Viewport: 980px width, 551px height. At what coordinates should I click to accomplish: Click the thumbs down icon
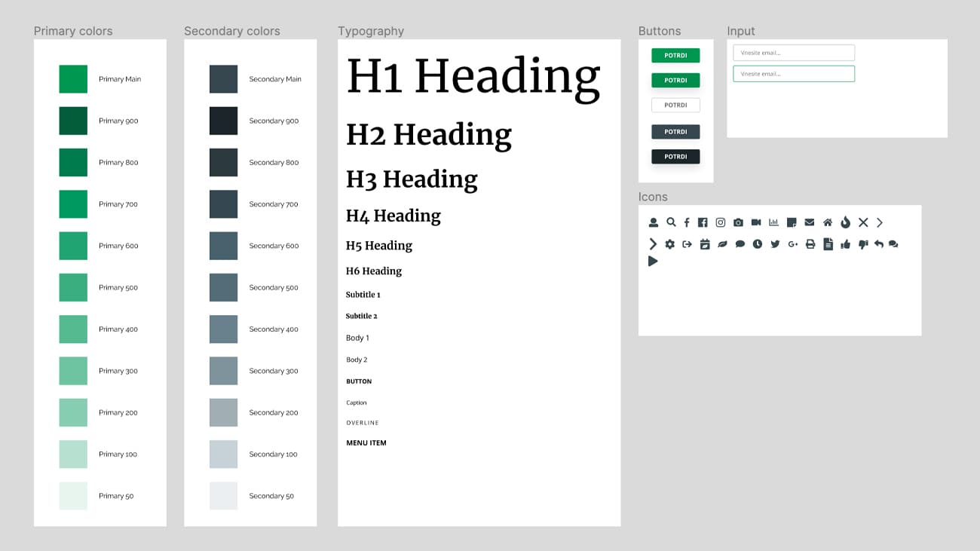point(863,244)
